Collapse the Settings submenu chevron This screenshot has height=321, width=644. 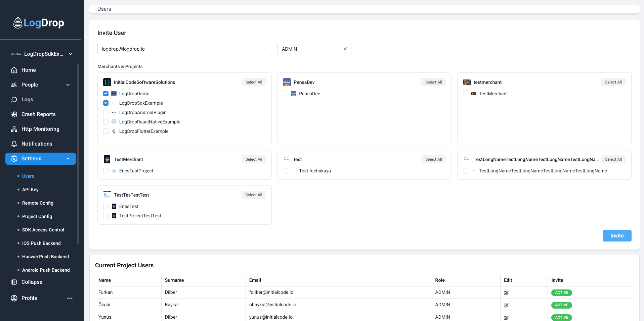coord(68,159)
